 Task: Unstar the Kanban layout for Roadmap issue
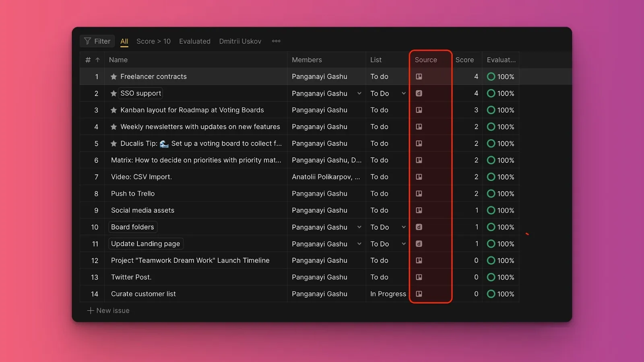click(113, 110)
